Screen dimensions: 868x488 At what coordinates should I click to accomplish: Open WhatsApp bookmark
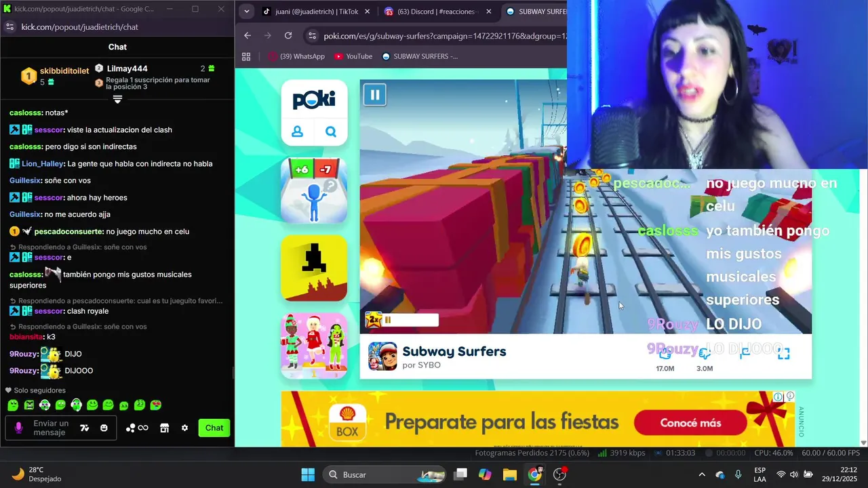pos(296,56)
